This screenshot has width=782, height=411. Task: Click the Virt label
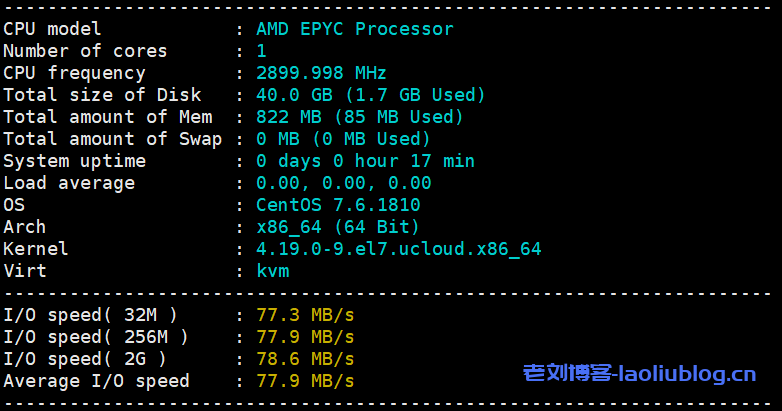pyautogui.click(x=25, y=271)
